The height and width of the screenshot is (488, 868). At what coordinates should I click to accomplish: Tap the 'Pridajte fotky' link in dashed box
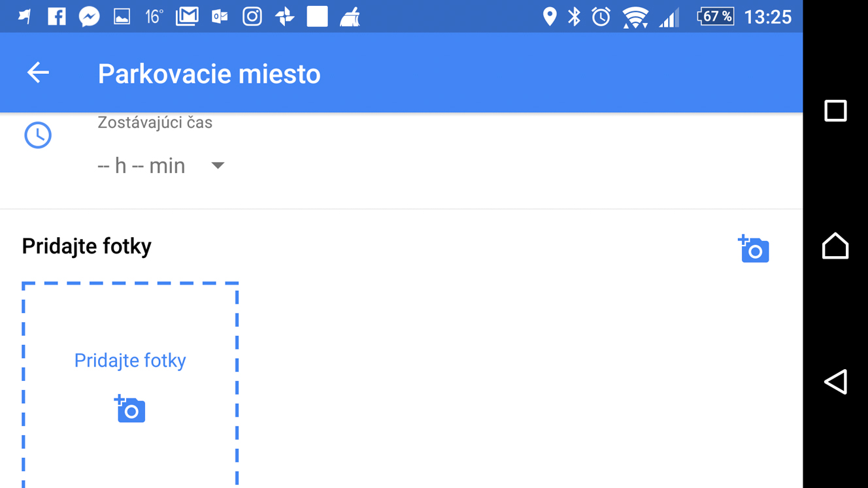[130, 361]
